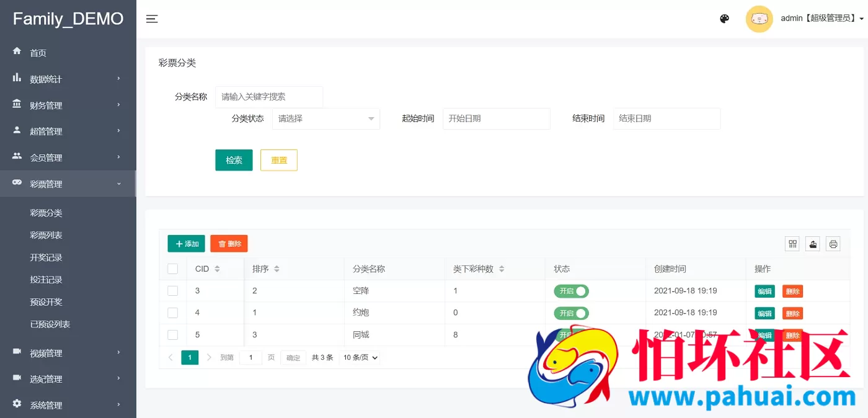Image resolution: width=868 pixels, height=418 pixels.
Task: Open the 彩票列表 submenu item
Action: (x=46, y=235)
